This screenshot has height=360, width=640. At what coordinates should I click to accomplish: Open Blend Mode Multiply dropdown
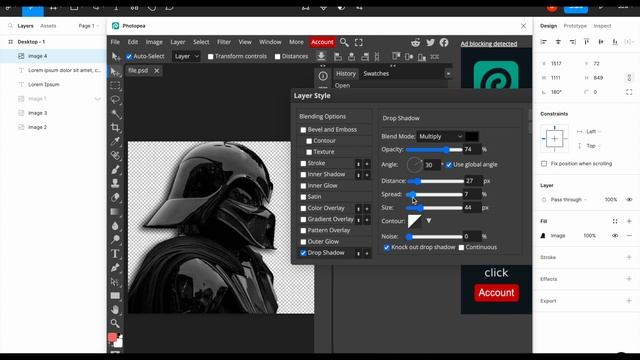point(440,137)
